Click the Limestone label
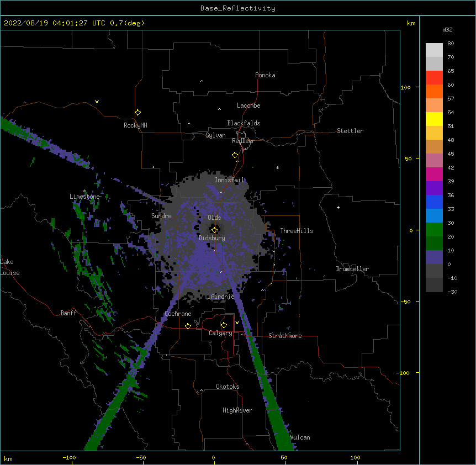476x465 pixels. [x=84, y=197]
